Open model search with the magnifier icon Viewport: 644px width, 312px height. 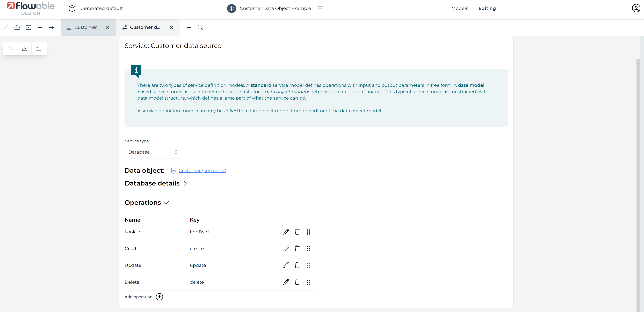pos(200,27)
